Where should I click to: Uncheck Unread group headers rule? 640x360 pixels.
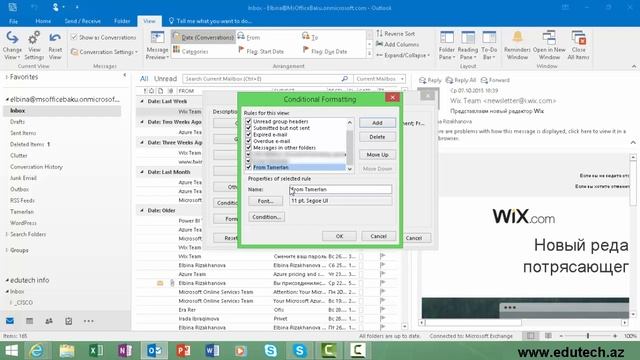pyautogui.click(x=248, y=121)
